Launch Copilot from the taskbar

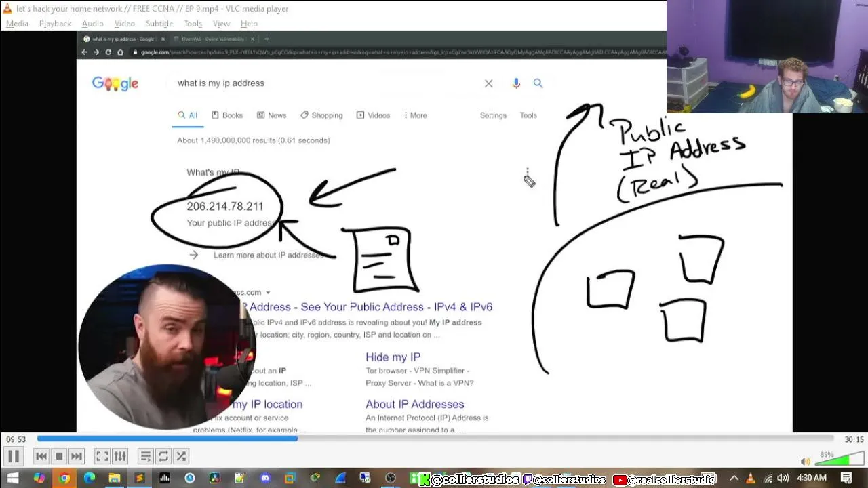(x=39, y=479)
